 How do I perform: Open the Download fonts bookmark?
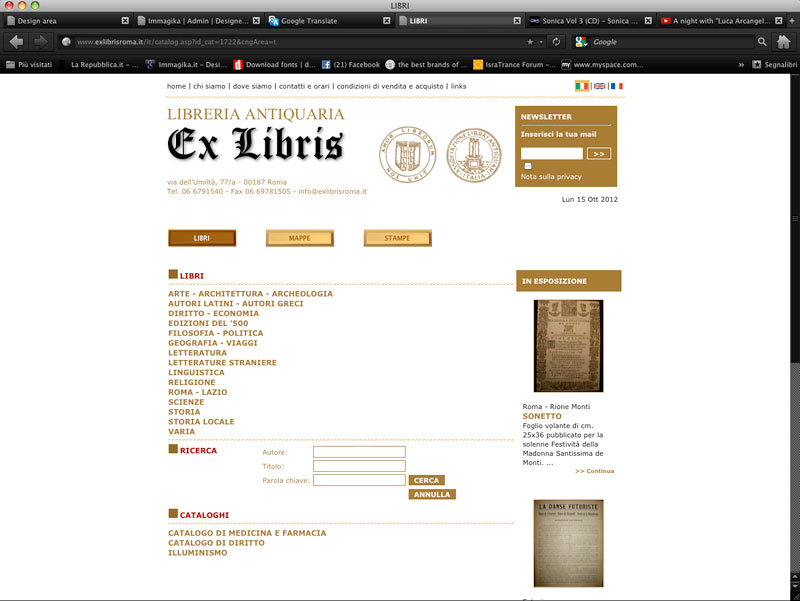pos(274,65)
